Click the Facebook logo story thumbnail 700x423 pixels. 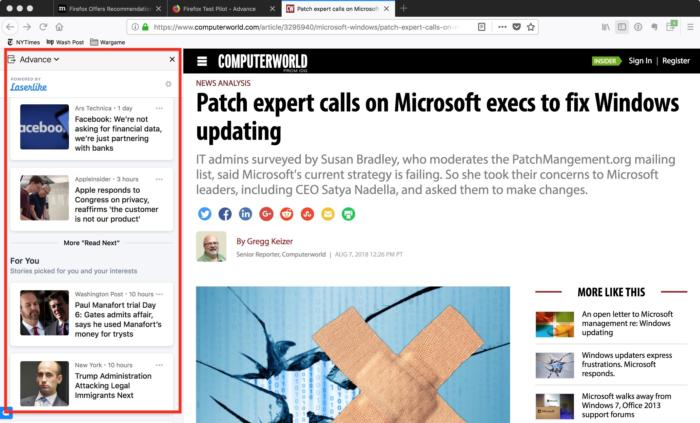point(44,127)
